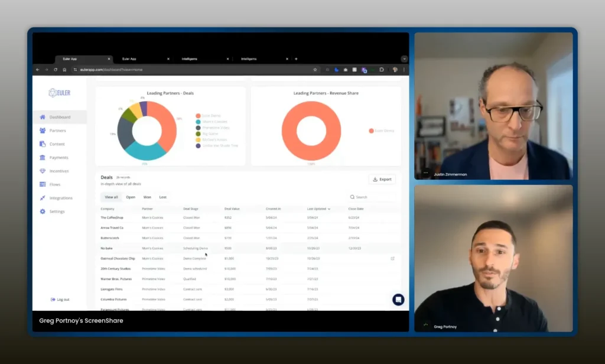Bookmark page with the star icon
The image size is (605, 364).
[x=315, y=70]
